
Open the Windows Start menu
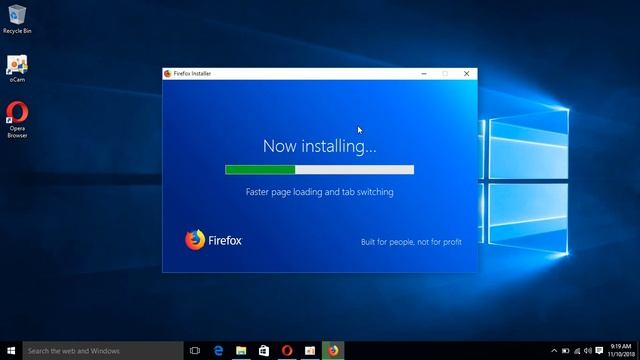pyautogui.click(x=11, y=351)
